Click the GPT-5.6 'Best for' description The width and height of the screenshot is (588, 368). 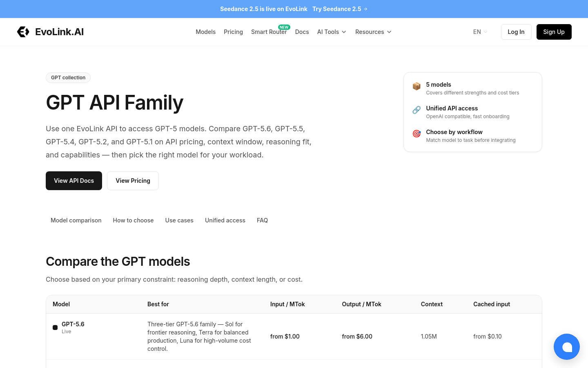200,337
